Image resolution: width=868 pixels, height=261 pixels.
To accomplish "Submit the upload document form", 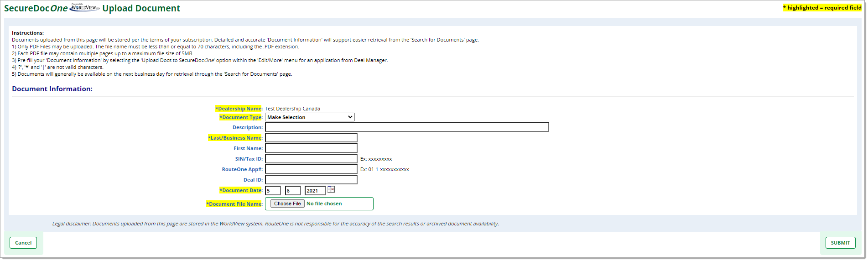I will click(x=840, y=243).
